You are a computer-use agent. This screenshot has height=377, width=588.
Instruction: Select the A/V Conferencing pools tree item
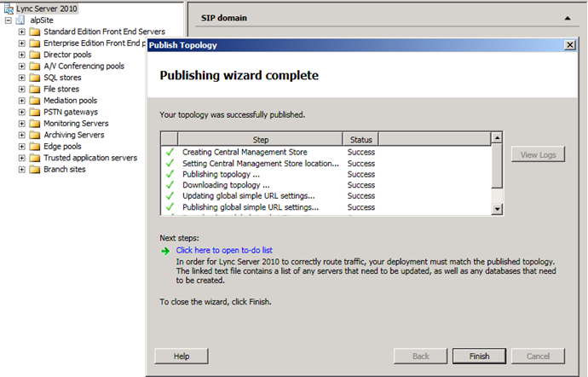[x=84, y=66]
